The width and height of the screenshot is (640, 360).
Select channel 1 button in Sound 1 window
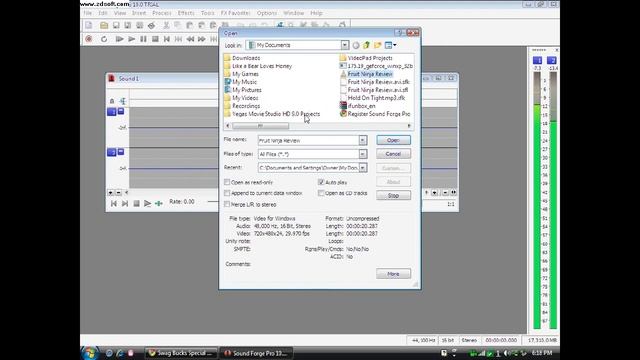click(111, 111)
